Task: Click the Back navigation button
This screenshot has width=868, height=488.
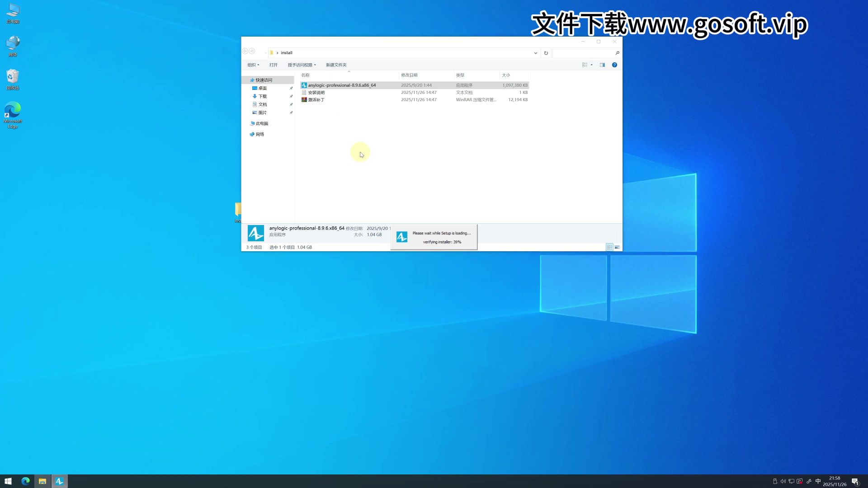Action: 245,52
